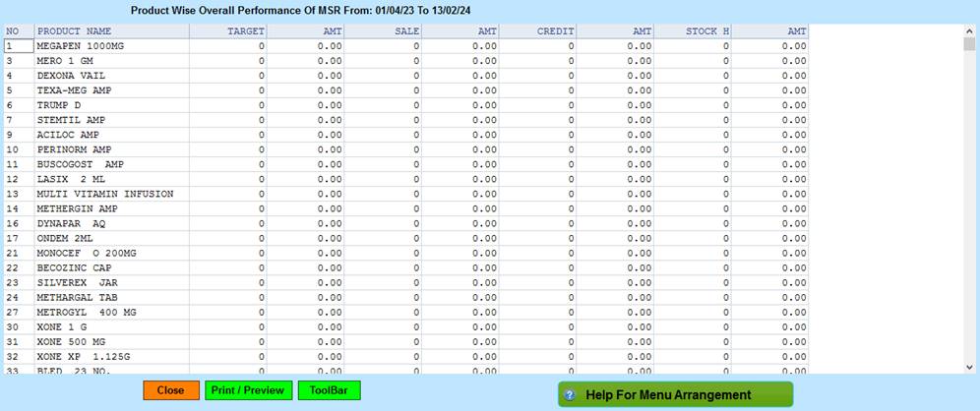Click the TARGET column header

click(245, 31)
